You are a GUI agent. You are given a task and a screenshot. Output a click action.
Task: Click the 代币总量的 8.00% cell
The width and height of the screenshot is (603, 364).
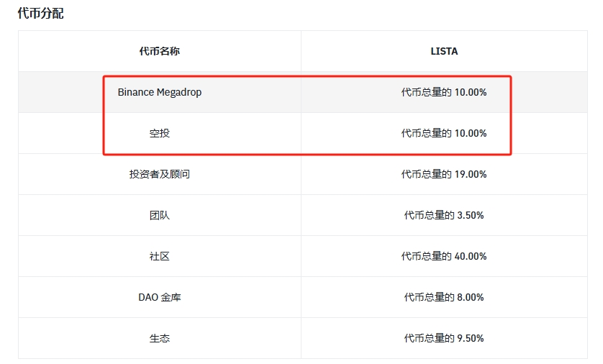click(x=444, y=297)
